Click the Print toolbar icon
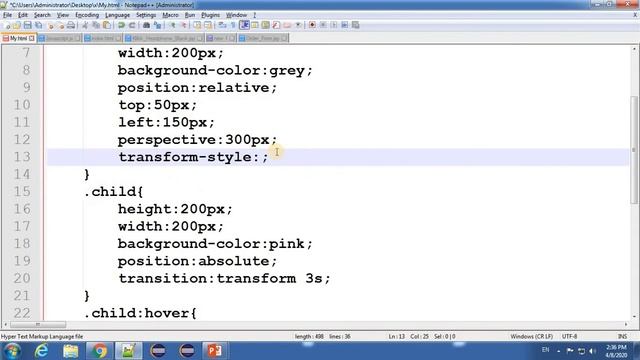 point(71,25)
